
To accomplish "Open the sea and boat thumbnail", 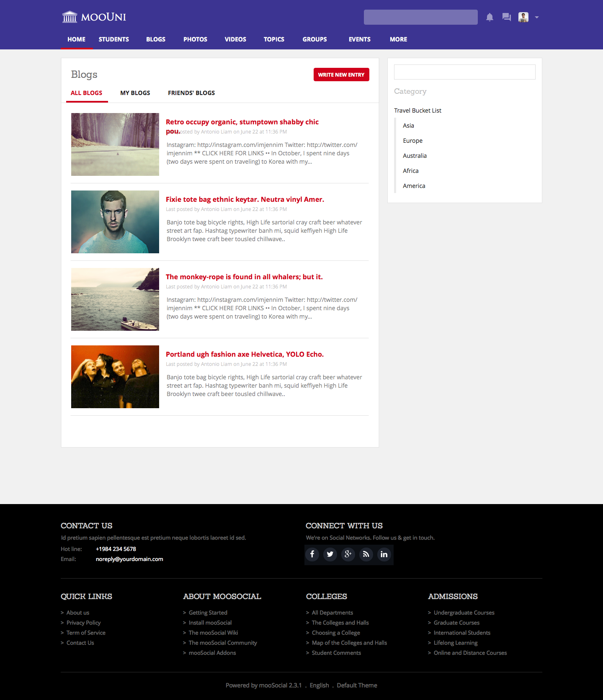I will point(115,299).
